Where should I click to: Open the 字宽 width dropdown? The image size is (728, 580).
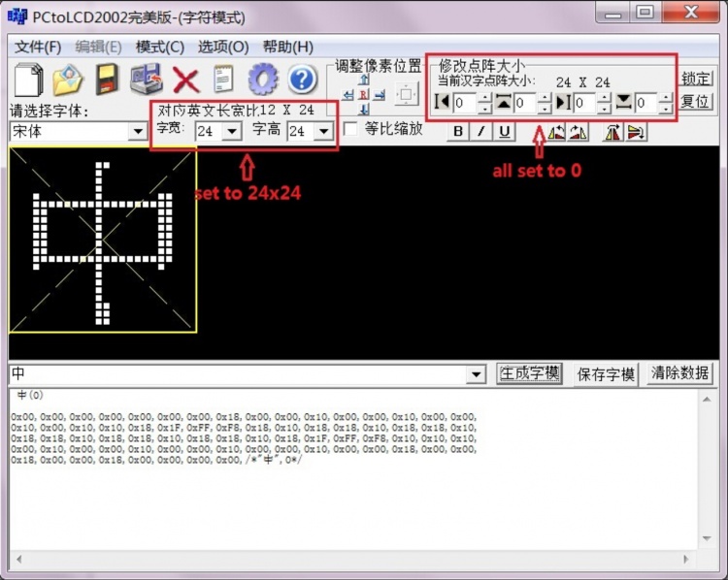[x=232, y=131]
